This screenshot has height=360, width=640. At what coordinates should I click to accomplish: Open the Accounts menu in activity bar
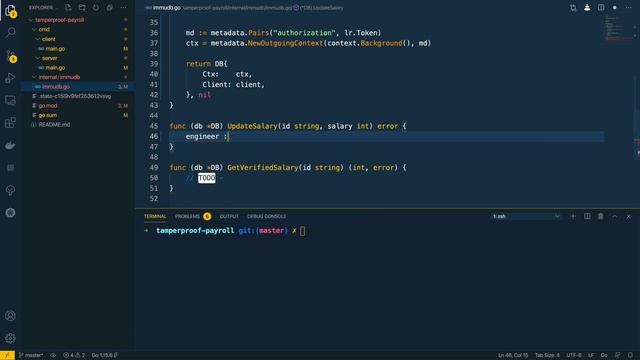[x=10, y=316]
